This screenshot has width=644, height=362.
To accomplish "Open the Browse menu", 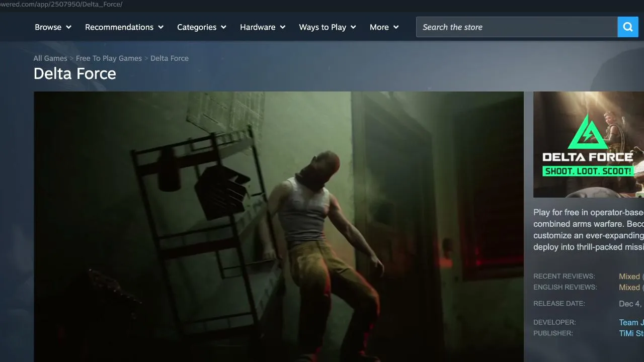I will [x=53, y=27].
